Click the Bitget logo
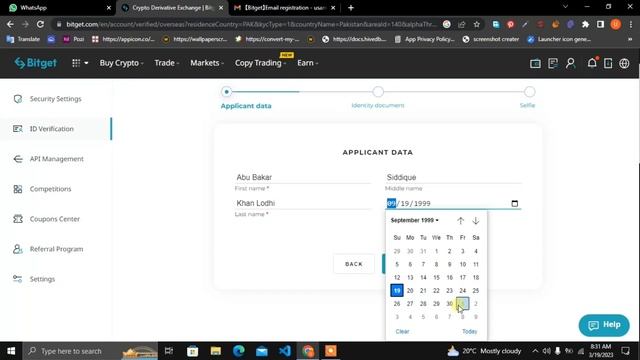 pyautogui.click(x=36, y=63)
